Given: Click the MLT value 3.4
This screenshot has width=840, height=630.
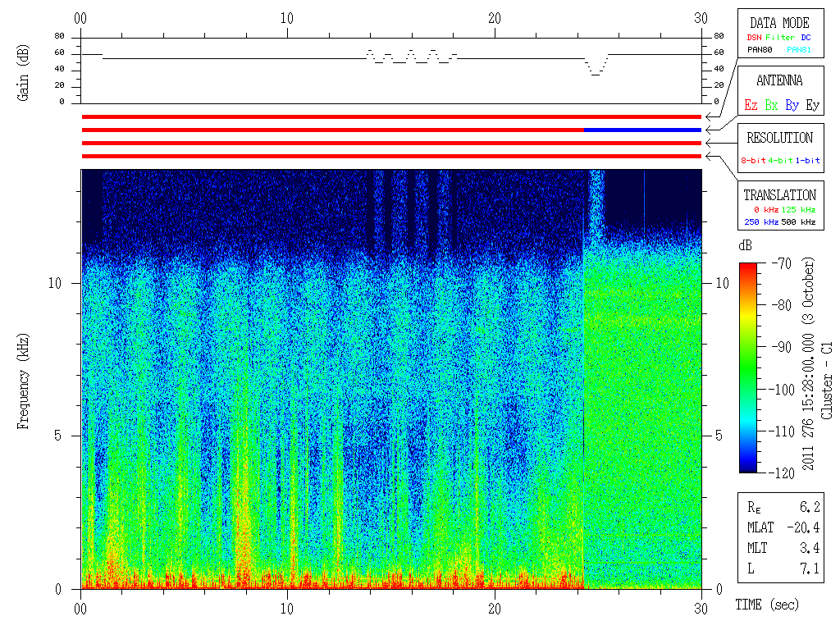Looking at the screenshot, I should 810,548.
